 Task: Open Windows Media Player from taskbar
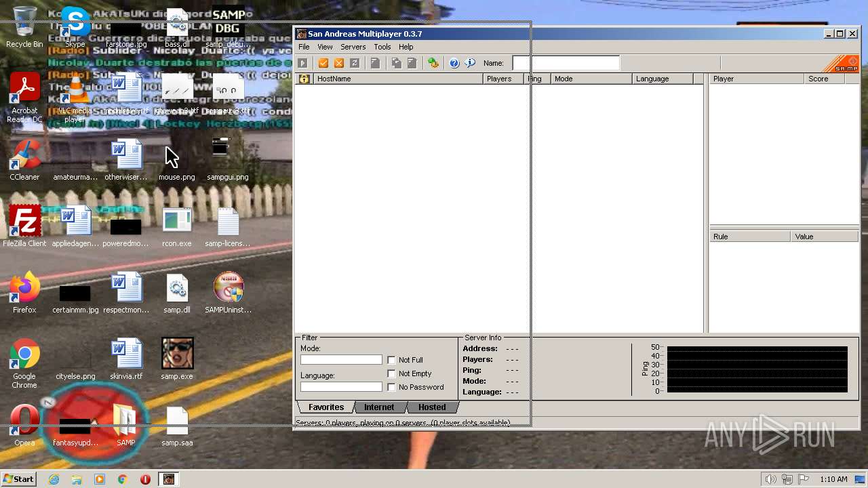click(100, 479)
